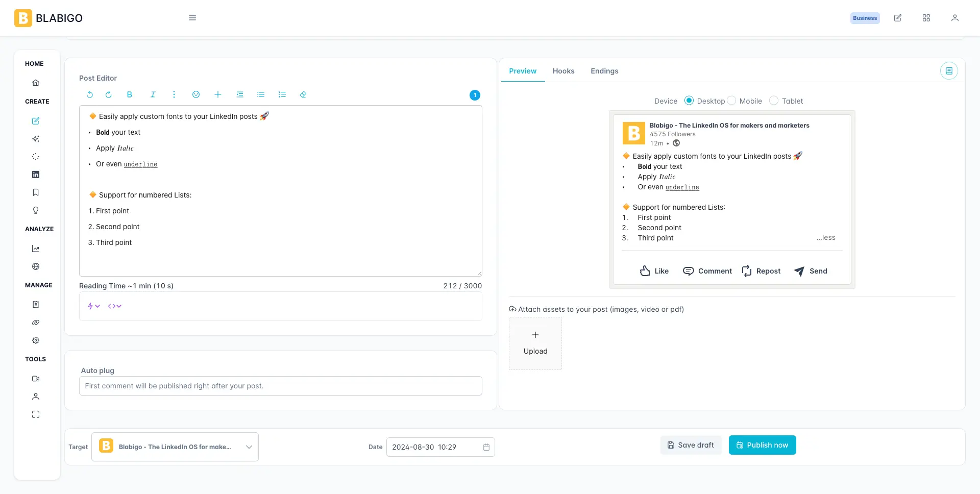Screen dimensions: 980x494
Task: Open the video camera icon under Tools
Action: pos(36,379)
